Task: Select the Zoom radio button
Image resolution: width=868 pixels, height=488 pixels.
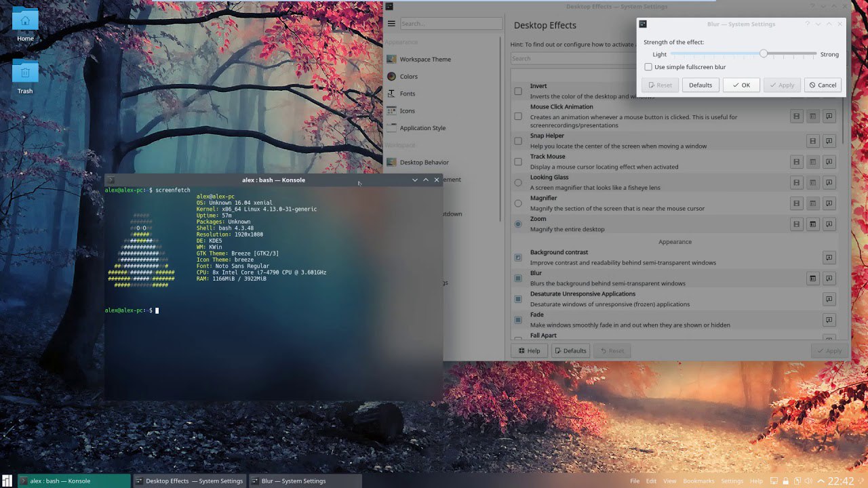Action: point(518,224)
